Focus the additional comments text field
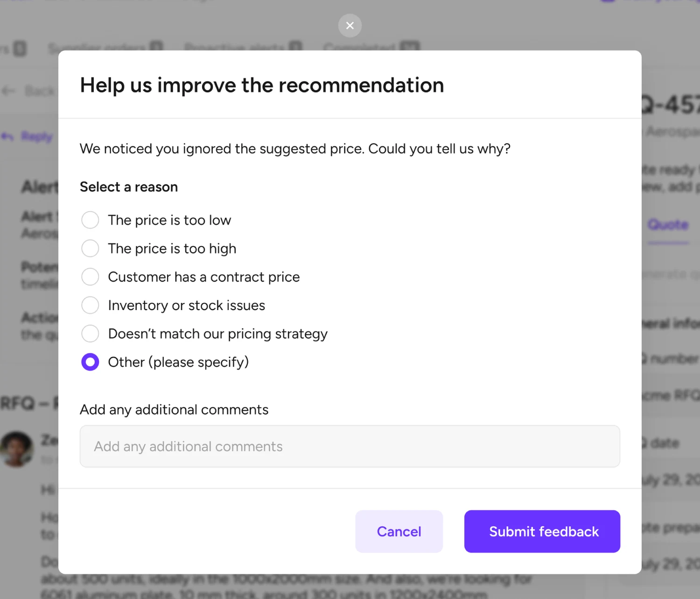 350,446
